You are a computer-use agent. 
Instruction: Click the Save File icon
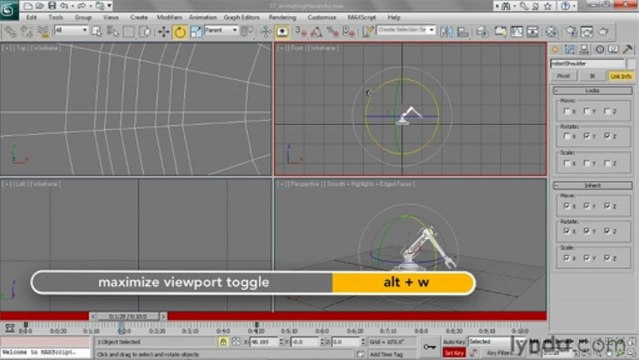point(52,6)
